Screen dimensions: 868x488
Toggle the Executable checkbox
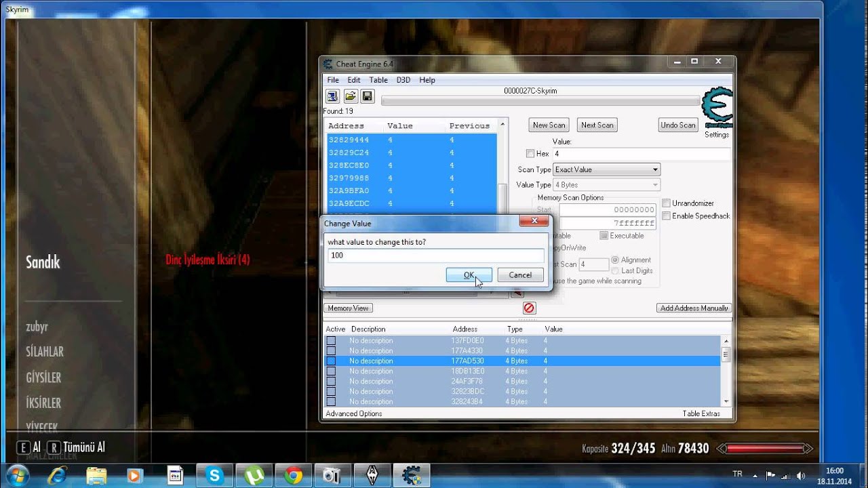(604, 236)
